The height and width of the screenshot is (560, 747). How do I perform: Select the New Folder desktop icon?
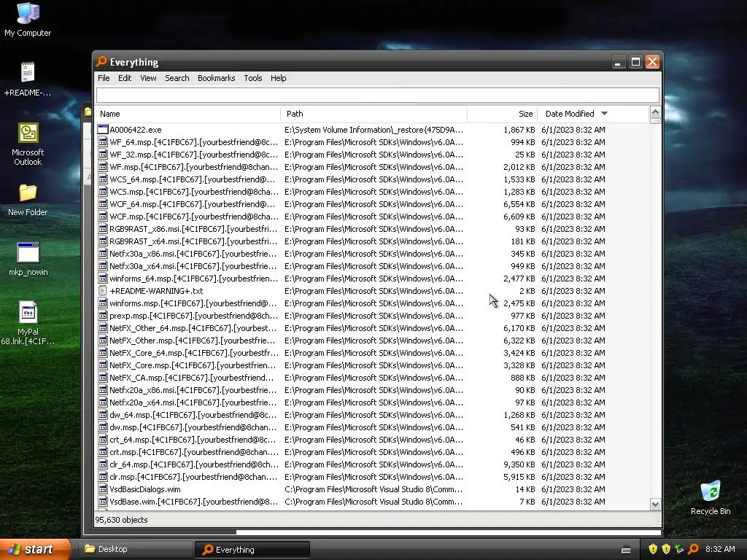[x=28, y=200]
